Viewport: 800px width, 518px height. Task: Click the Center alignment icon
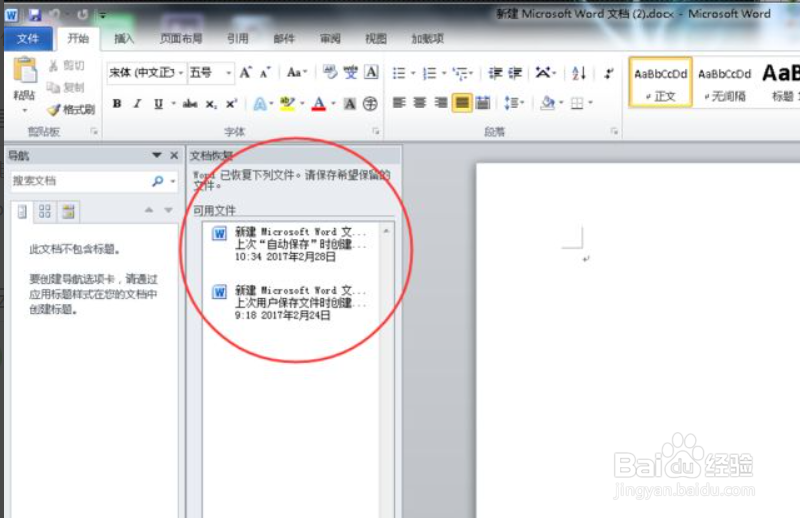pos(420,103)
